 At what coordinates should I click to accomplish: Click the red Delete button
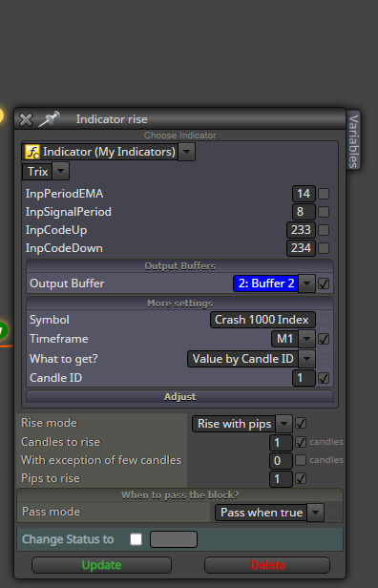pyautogui.click(x=267, y=565)
